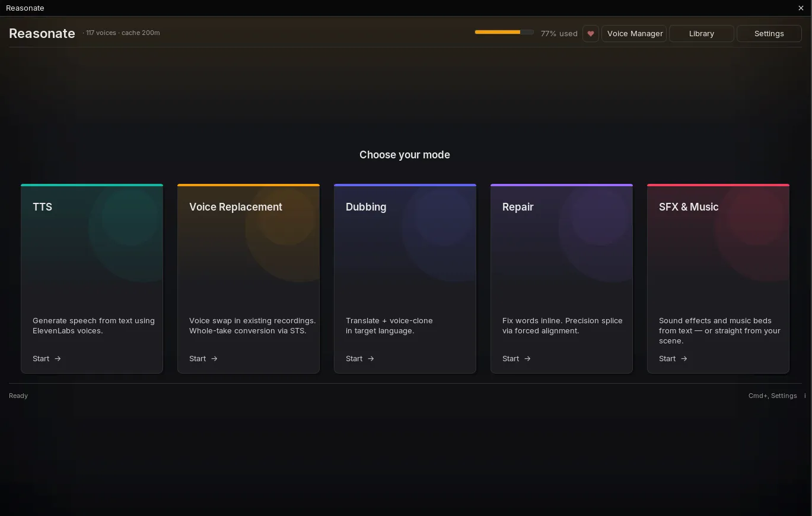
Task: Click the arrow icon on SFX & Music card
Action: [684, 359]
